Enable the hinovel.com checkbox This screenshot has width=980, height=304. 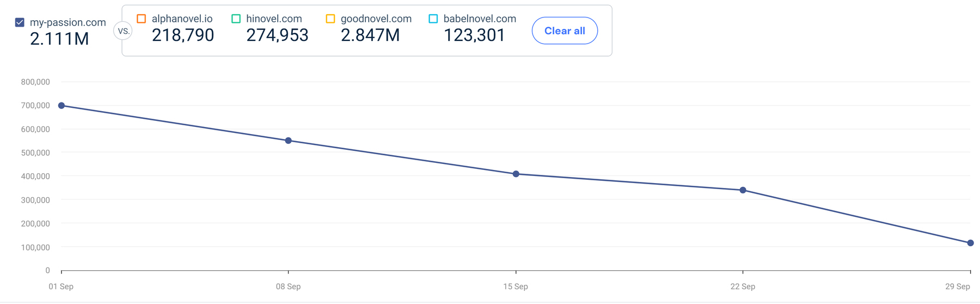pos(236,19)
